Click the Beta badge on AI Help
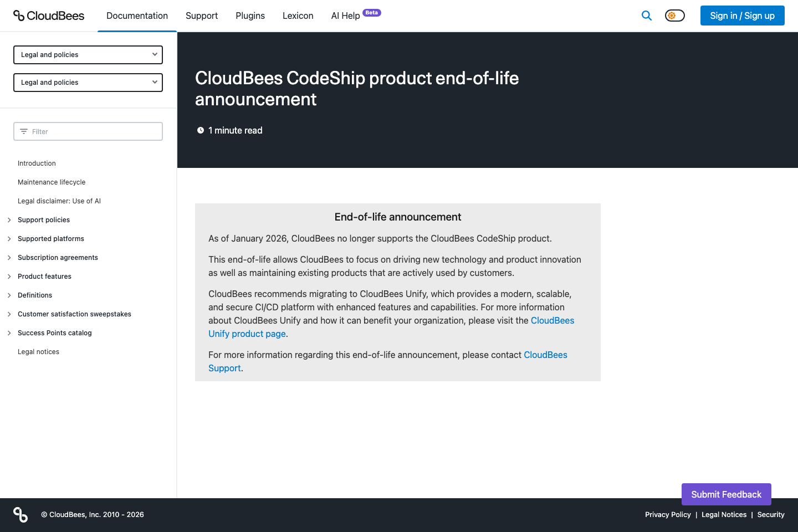 (372, 12)
